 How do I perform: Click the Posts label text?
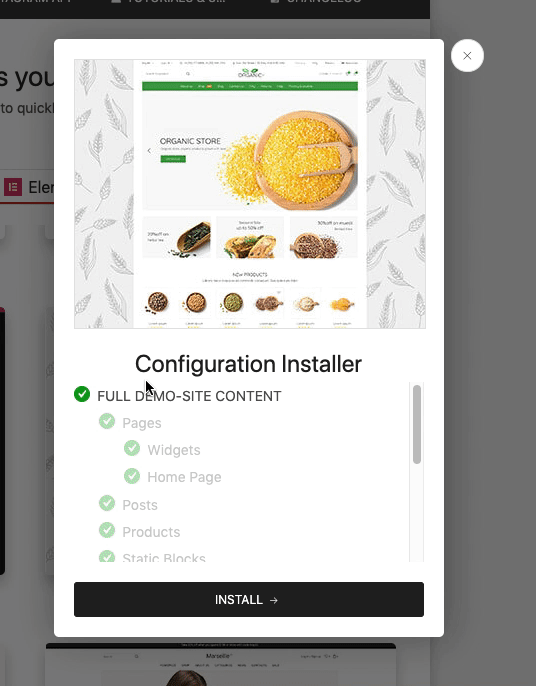pyautogui.click(x=140, y=505)
